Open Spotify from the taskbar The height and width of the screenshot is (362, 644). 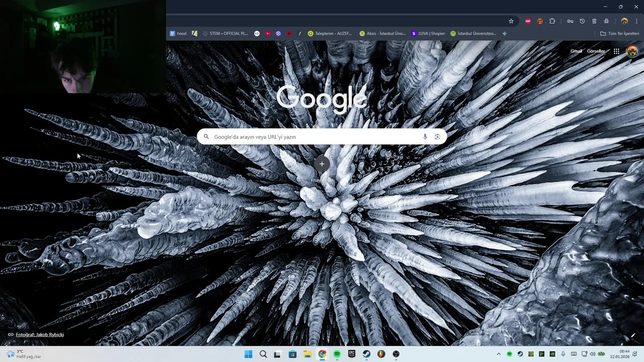click(337, 354)
